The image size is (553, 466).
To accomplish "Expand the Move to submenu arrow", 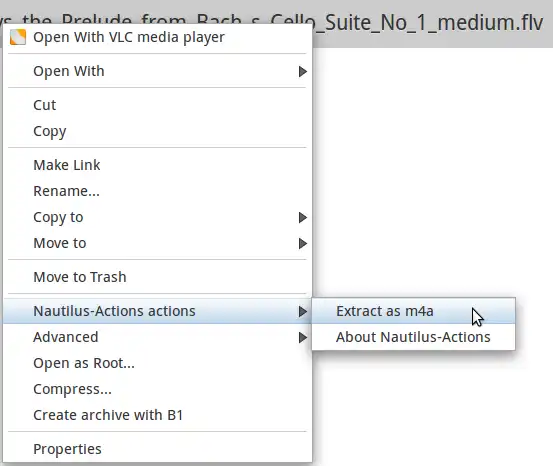I will (303, 244).
